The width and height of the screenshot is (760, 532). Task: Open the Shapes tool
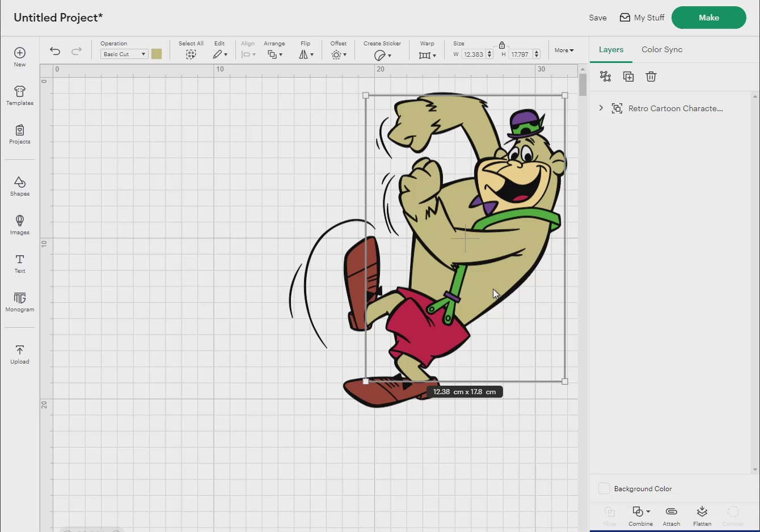[x=20, y=186]
